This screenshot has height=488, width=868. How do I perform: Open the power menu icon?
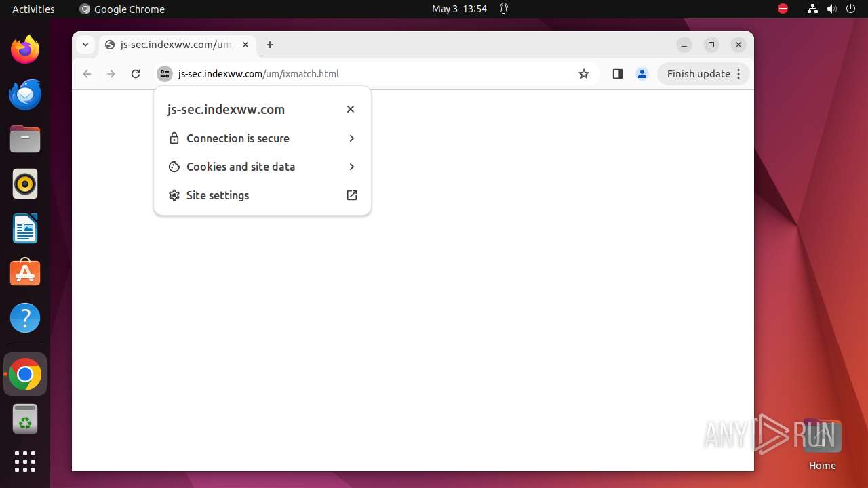850,9
